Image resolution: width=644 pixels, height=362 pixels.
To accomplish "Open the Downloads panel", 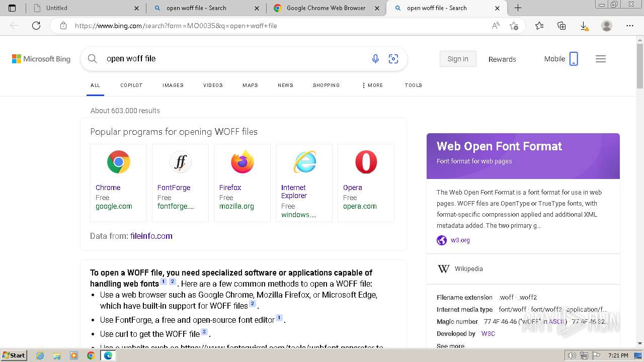I will tap(584, 26).
